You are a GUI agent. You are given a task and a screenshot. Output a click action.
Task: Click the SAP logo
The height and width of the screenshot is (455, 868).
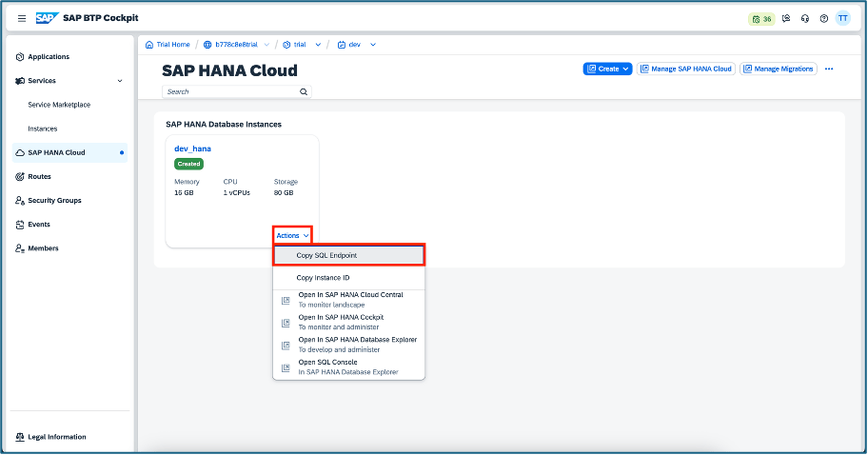point(47,18)
